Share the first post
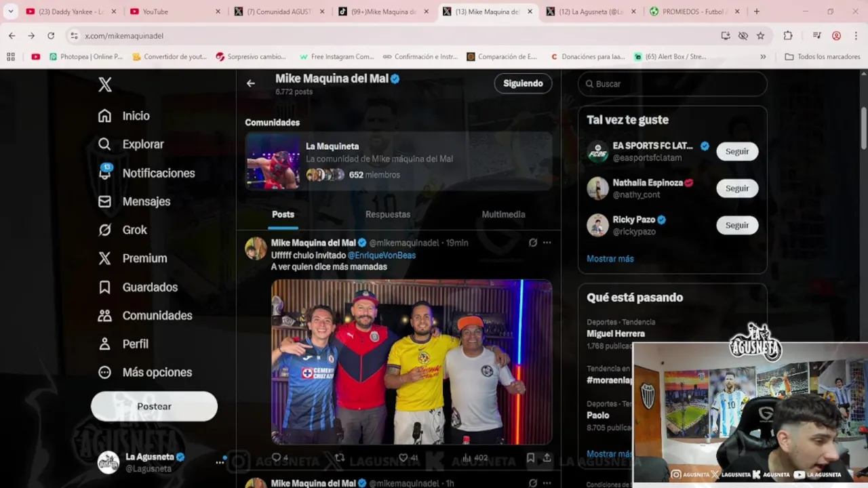 547,457
